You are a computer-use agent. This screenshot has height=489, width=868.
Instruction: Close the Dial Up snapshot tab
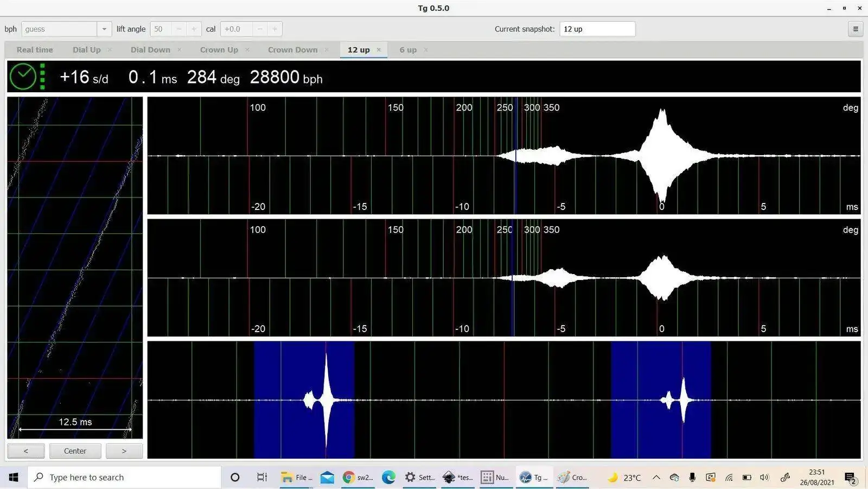coord(110,50)
